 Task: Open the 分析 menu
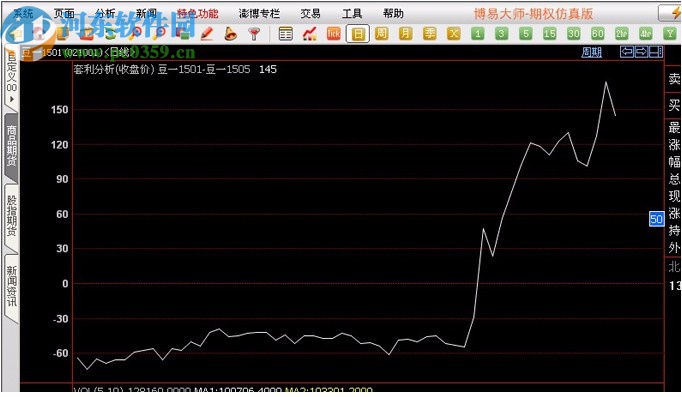pyautogui.click(x=105, y=13)
